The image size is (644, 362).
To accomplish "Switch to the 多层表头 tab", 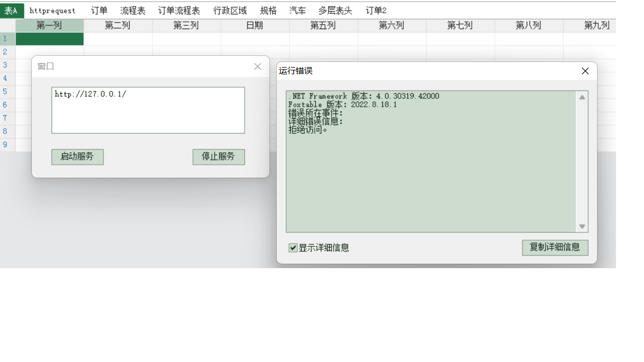I will point(335,11).
